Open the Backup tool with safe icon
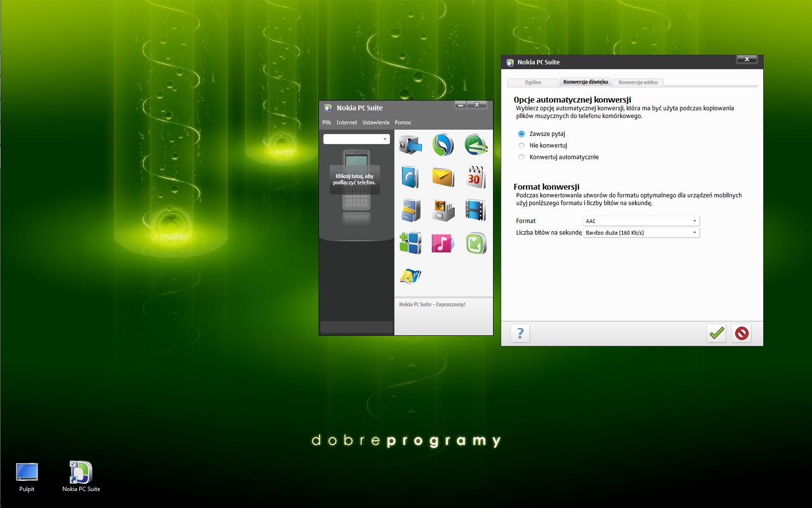Viewport: 812px width, 508px height. (410, 145)
